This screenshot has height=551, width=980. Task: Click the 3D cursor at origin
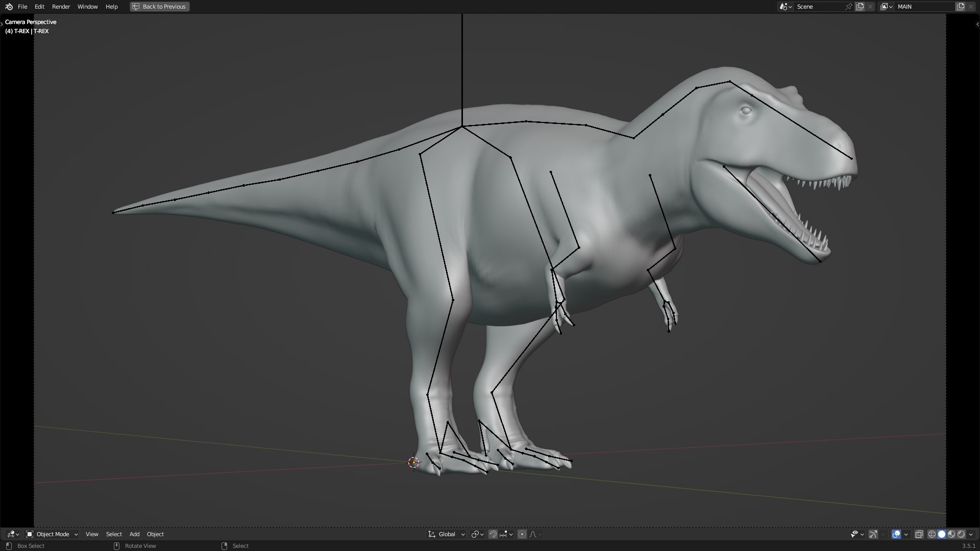coord(414,463)
